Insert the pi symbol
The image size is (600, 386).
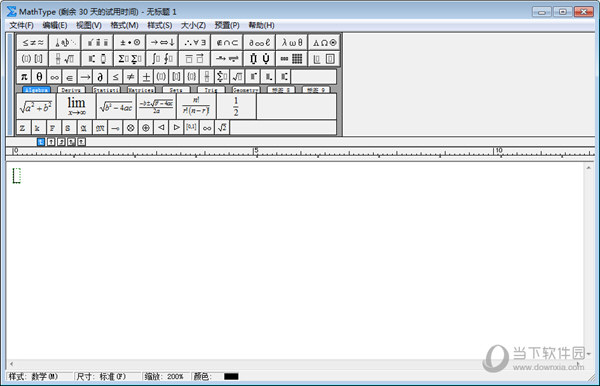[x=24, y=77]
